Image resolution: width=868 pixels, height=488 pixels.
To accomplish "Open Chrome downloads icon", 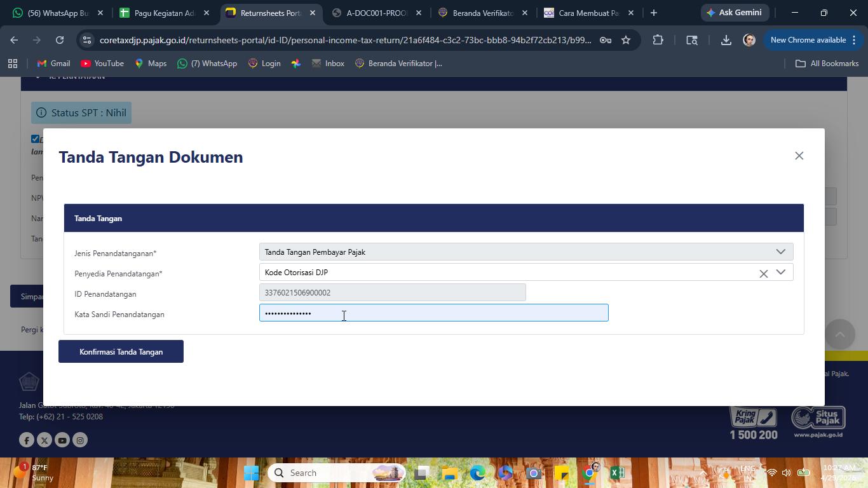I will pos(726,40).
